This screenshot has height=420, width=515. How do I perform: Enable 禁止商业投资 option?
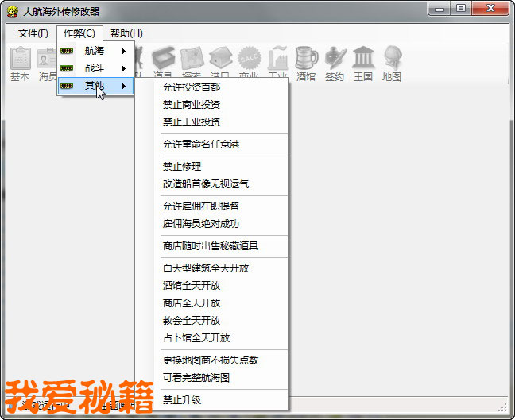tap(191, 105)
